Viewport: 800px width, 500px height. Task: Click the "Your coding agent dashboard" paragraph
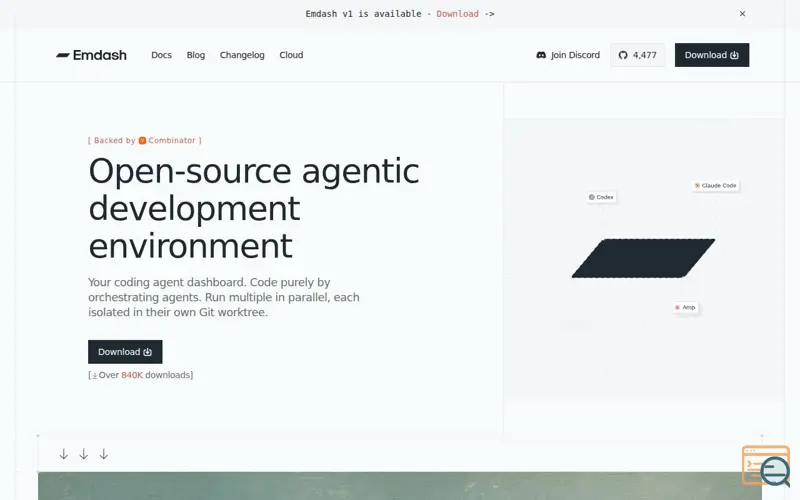click(x=223, y=297)
